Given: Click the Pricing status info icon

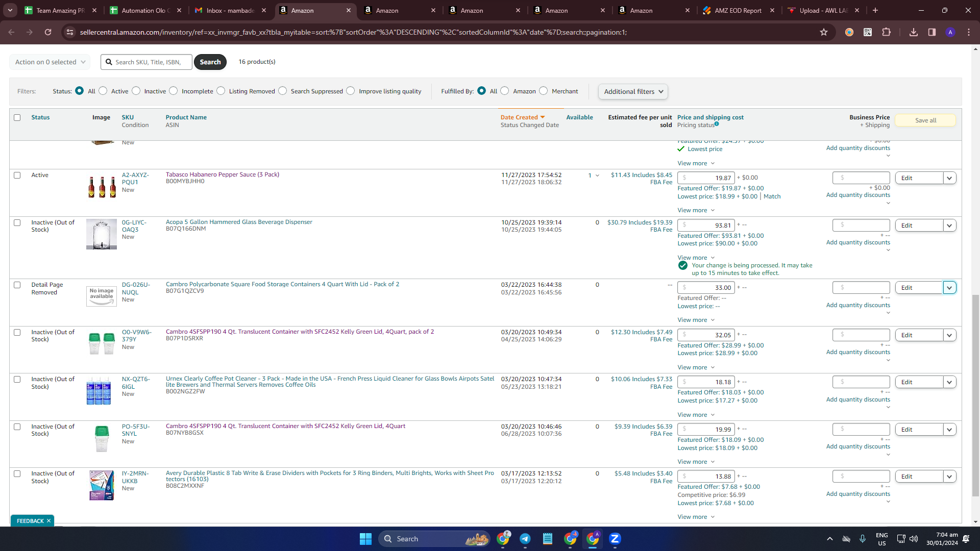Looking at the screenshot, I should [x=717, y=124].
